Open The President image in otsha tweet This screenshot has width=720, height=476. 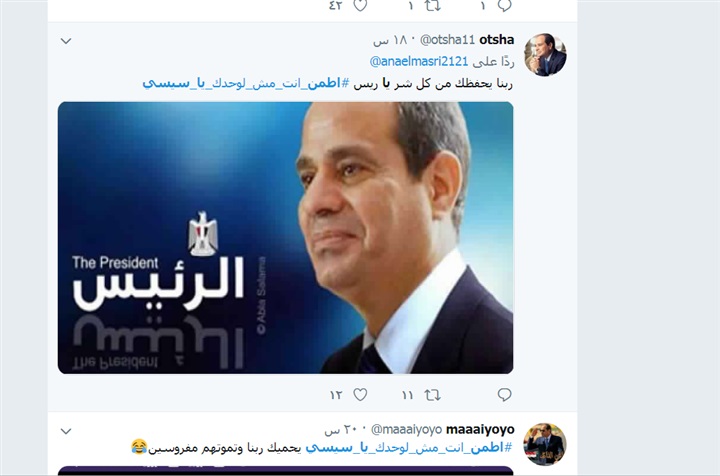[x=286, y=237]
